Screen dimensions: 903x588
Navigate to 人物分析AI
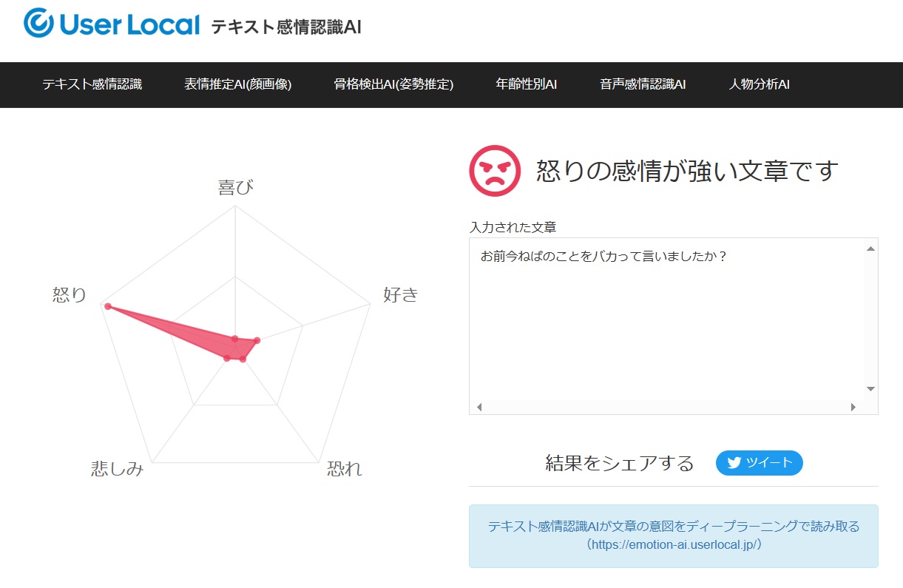759,84
